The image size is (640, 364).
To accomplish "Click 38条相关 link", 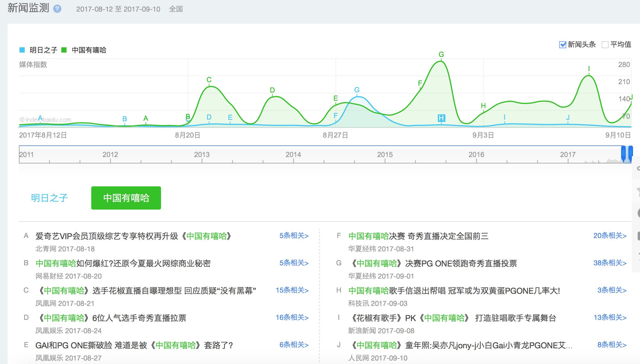I will pos(610,263).
